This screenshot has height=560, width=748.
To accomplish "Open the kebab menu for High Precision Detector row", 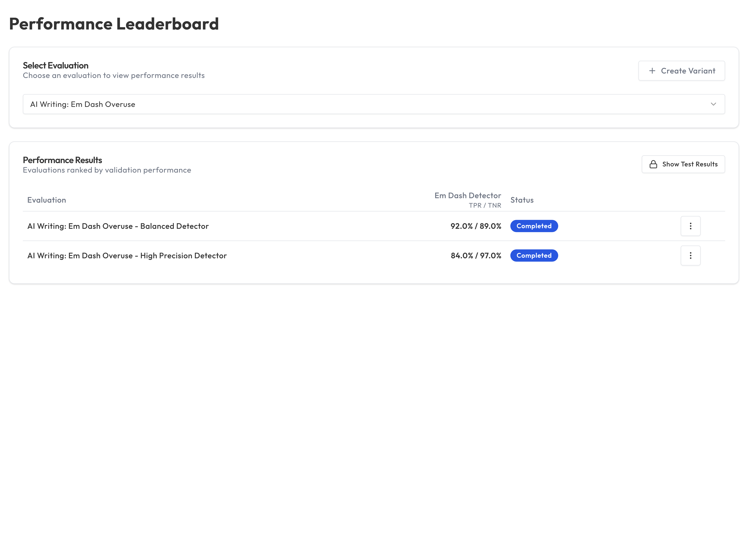I will (x=691, y=255).
